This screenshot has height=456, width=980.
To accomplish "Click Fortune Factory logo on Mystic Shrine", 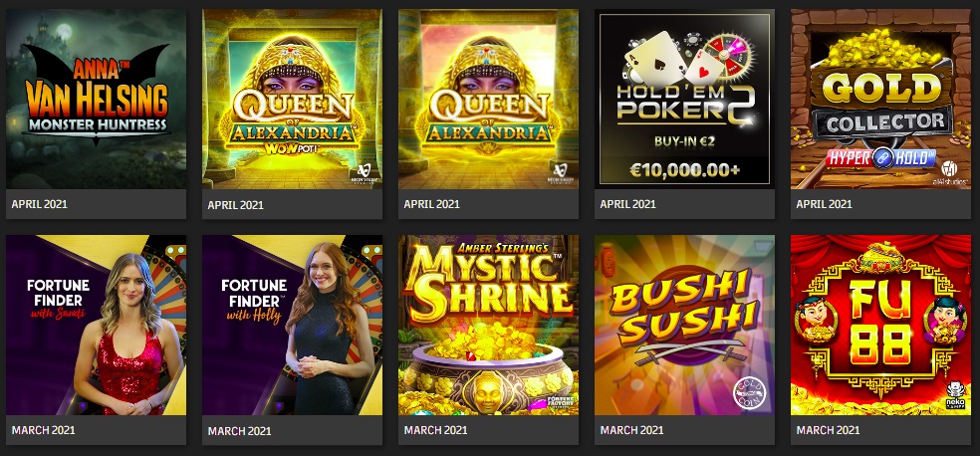I will pyautogui.click(x=560, y=400).
